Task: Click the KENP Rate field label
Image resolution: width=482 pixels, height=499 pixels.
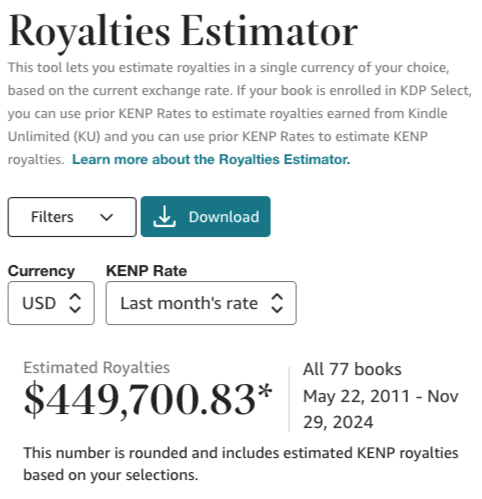Action: pos(146,271)
